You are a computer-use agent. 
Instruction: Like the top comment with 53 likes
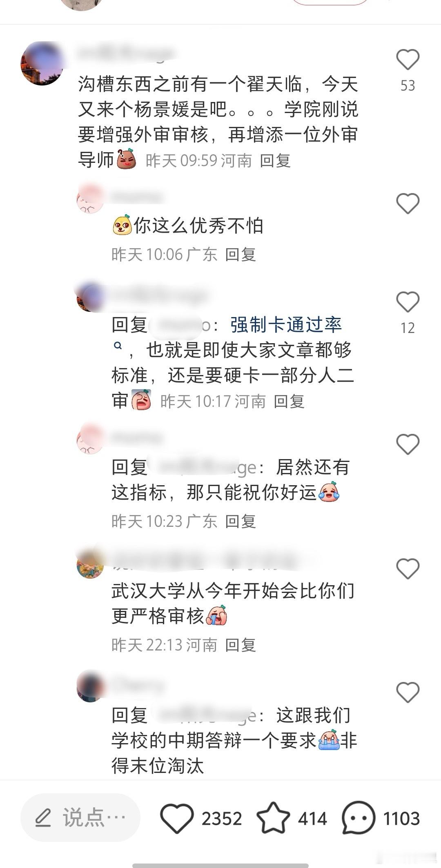tap(408, 60)
